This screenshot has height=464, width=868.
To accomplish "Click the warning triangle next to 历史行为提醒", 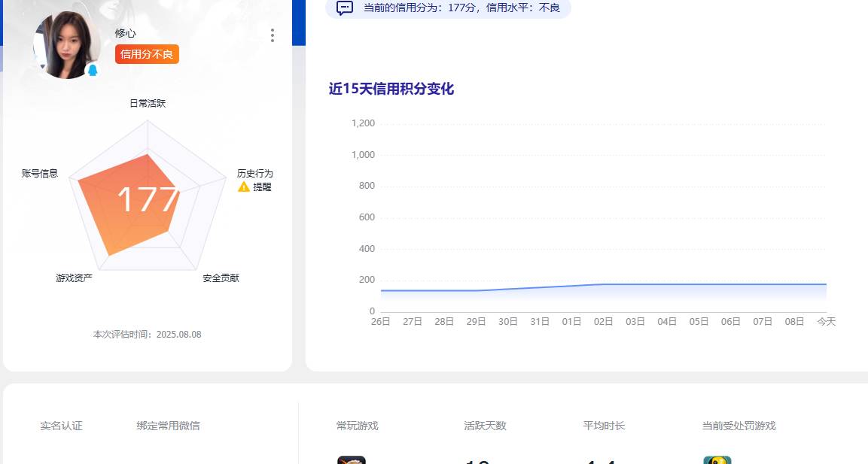I will point(242,187).
